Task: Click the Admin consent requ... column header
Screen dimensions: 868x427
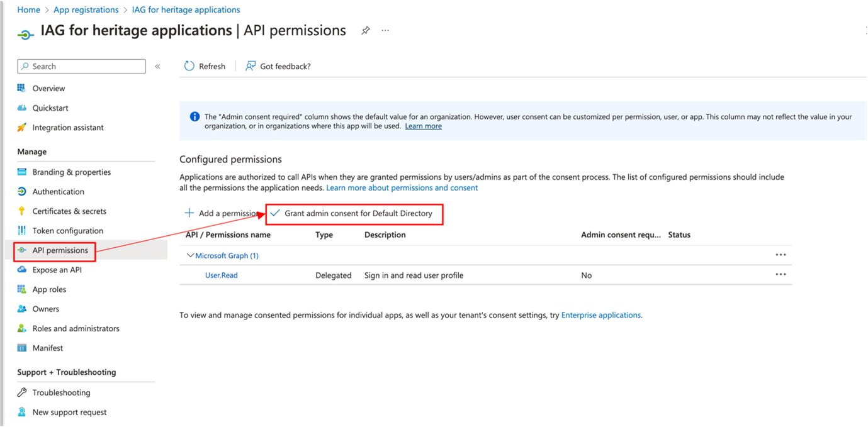Action: click(621, 235)
